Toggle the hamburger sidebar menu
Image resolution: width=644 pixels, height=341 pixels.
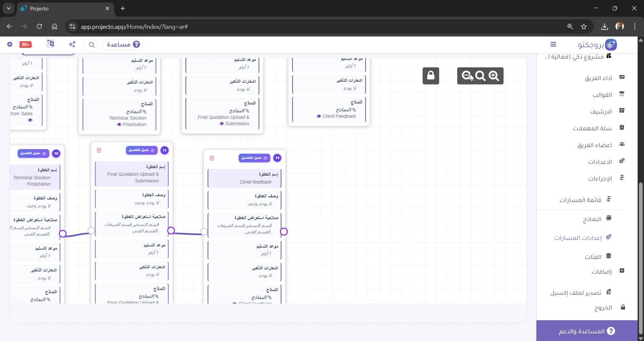pyautogui.click(x=553, y=44)
